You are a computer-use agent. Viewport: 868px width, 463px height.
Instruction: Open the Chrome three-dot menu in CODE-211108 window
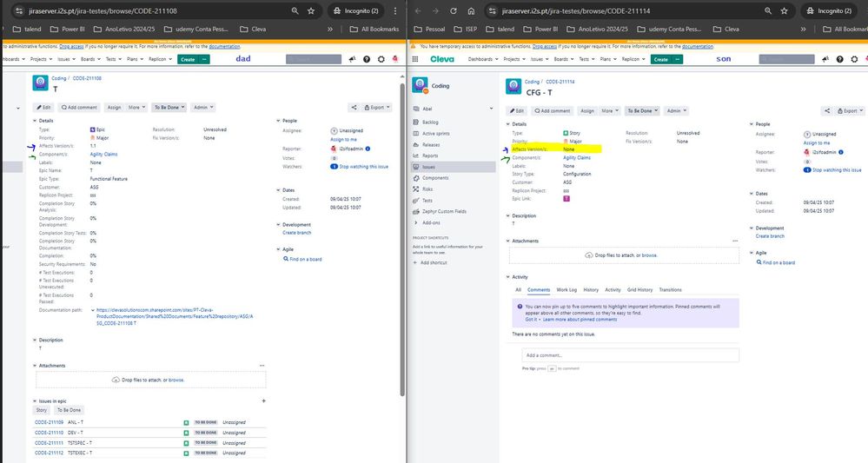[x=394, y=11]
